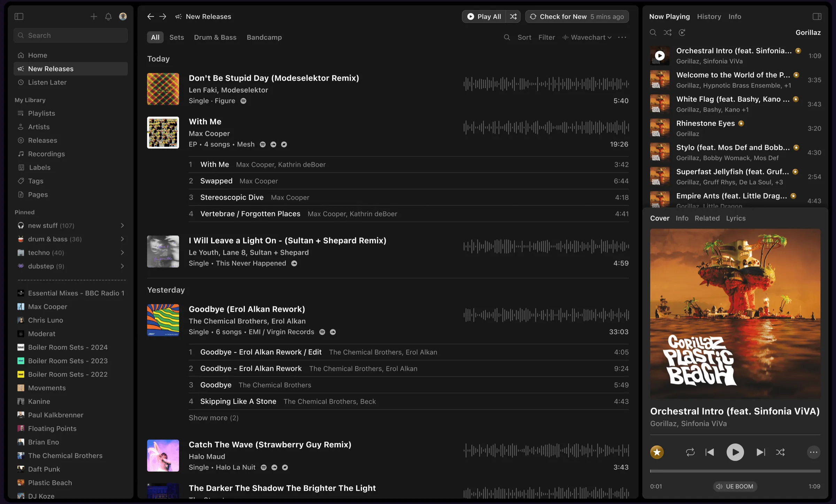Go to previous track in player
Image resolution: width=836 pixels, height=504 pixels.
point(710,452)
